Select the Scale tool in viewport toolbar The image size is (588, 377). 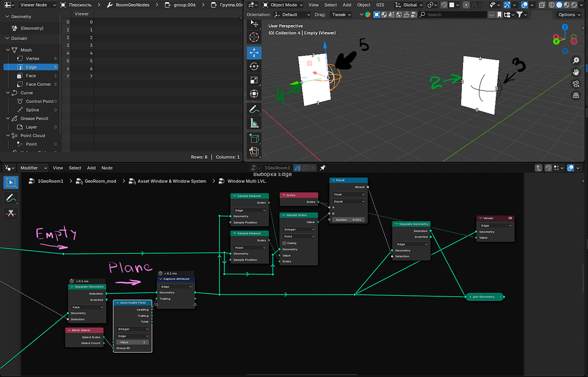point(255,80)
